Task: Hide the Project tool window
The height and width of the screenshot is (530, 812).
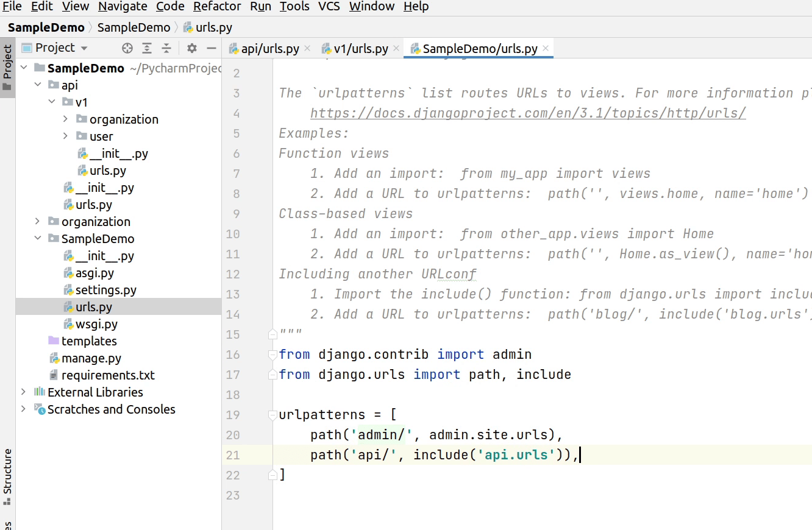Action: 210,48
